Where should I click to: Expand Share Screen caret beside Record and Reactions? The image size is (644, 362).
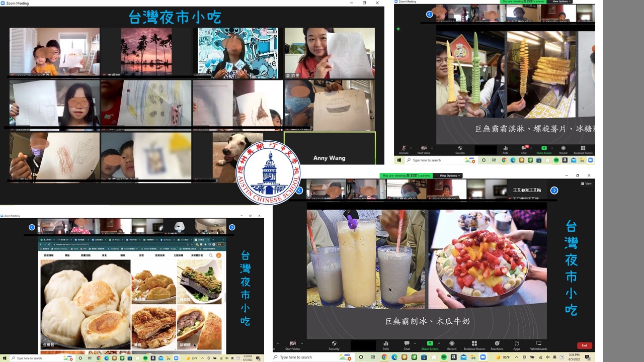click(x=439, y=343)
